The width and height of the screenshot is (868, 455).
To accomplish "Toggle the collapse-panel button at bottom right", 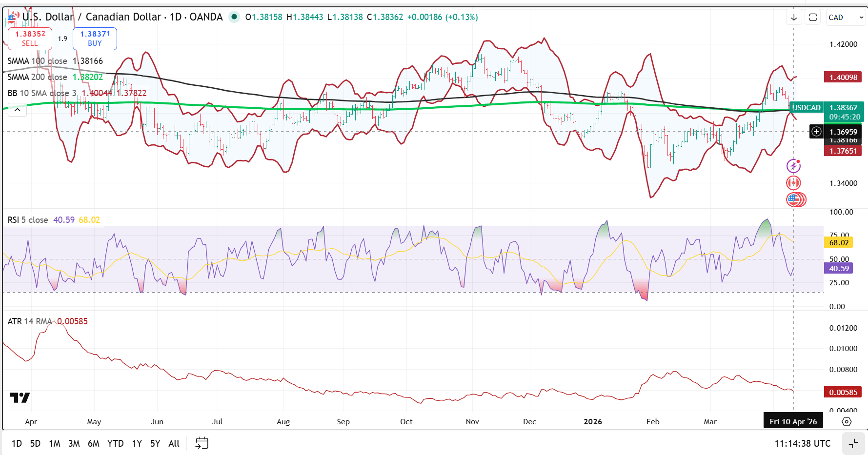I will [x=853, y=443].
